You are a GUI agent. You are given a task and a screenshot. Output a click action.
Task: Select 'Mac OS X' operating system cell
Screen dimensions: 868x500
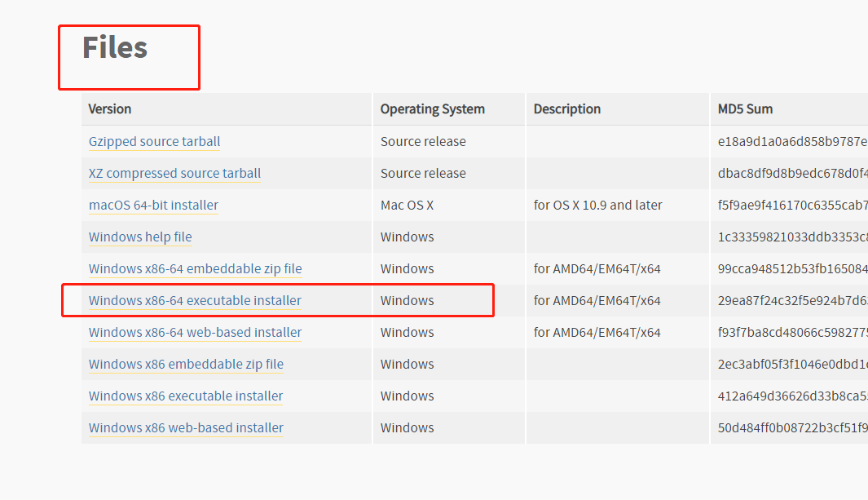407,205
